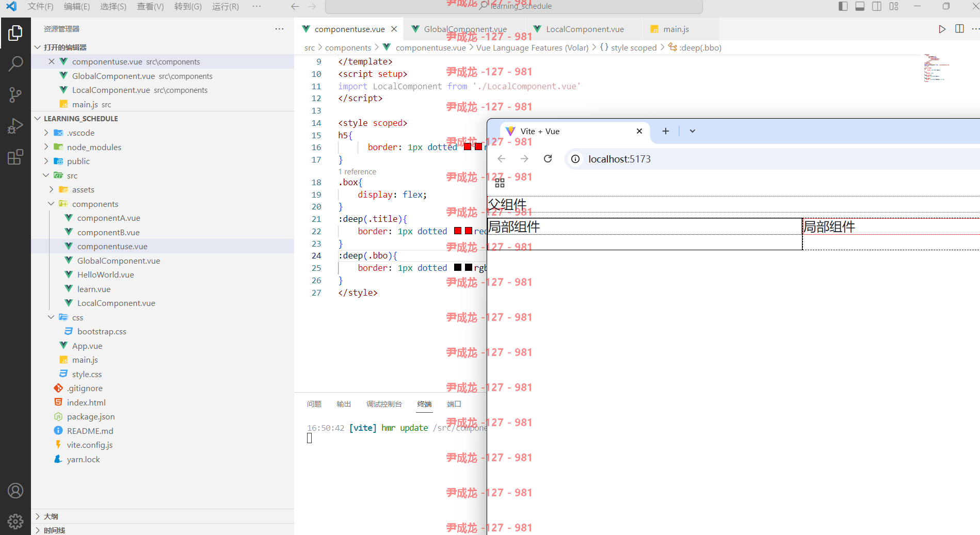Click the browser apps grid icon
The width and height of the screenshot is (980, 535).
500,183
